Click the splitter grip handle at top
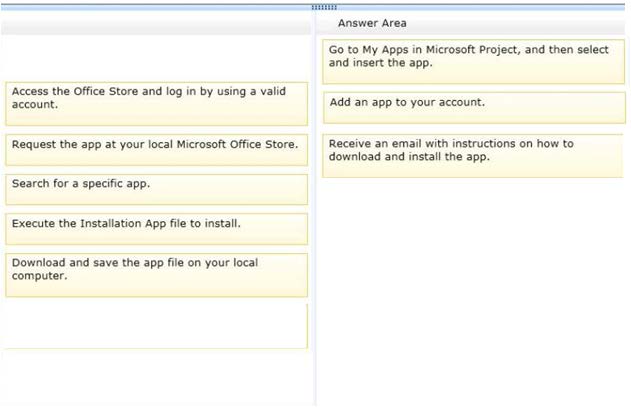This screenshot has width=631, height=408. coord(324,7)
